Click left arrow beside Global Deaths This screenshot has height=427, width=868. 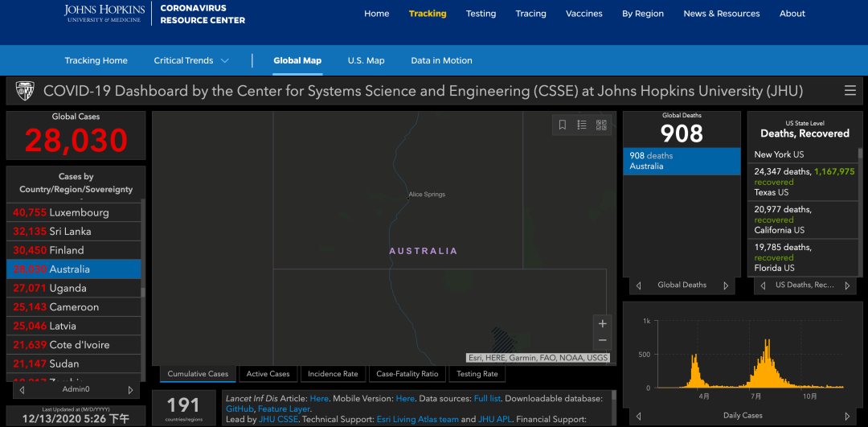point(638,285)
